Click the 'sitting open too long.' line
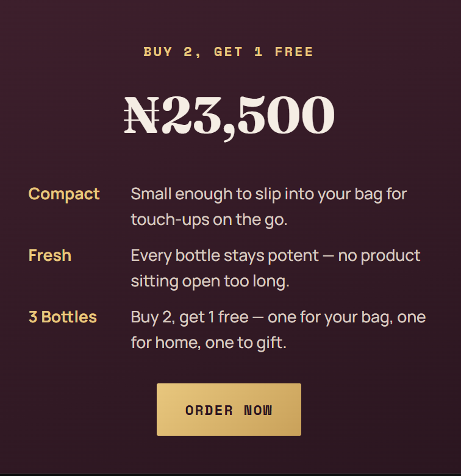Viewport: 461px width, 476px height. 210,282
